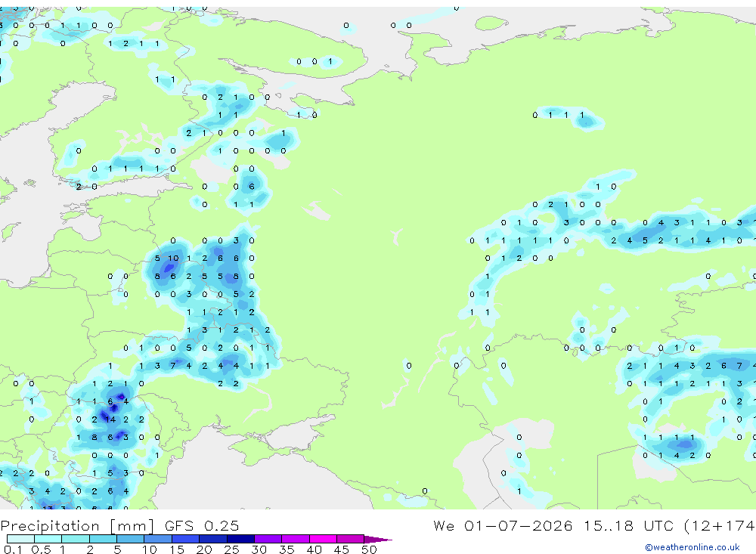Click the '7' value in row '1 3 7 4 2 4 4'
The width and height of the screenshot is (756, 554).
pos(173,366)
